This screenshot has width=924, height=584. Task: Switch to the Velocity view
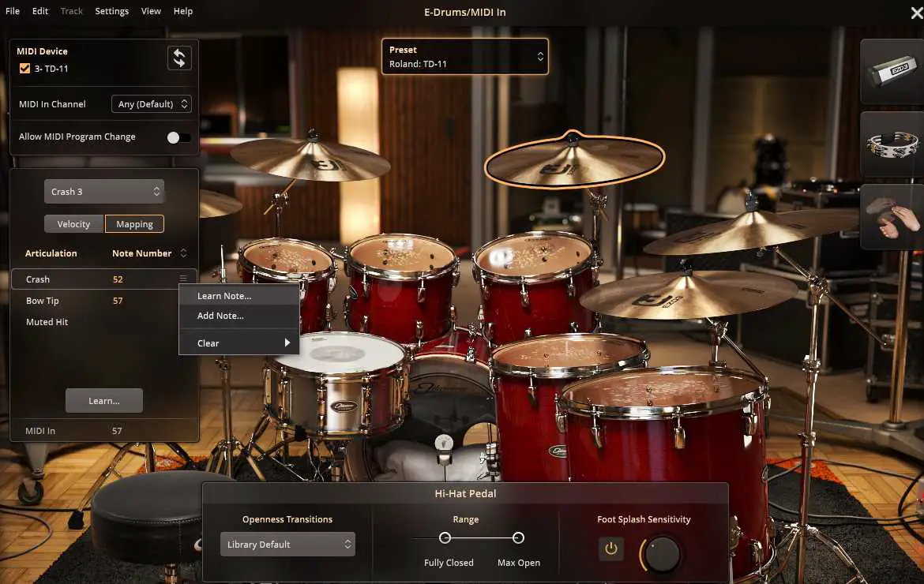pyautogui.click(x=73, y=224)
